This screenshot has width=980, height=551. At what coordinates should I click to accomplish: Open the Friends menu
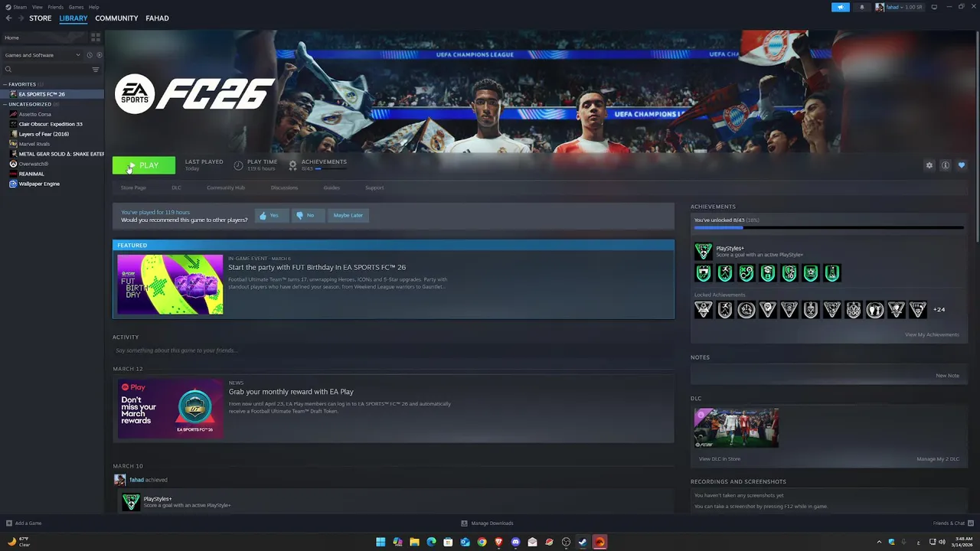tap(56, 7)
